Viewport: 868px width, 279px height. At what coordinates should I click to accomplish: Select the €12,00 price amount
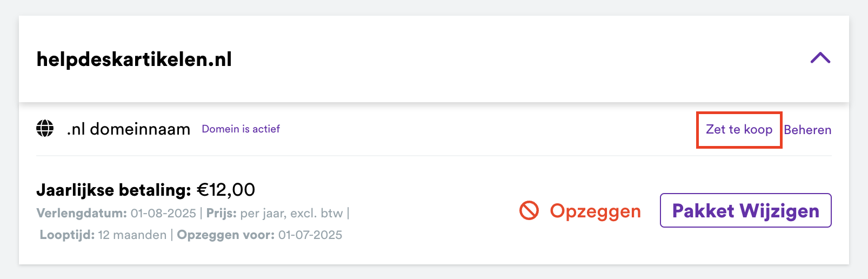[x=226, y=190]
